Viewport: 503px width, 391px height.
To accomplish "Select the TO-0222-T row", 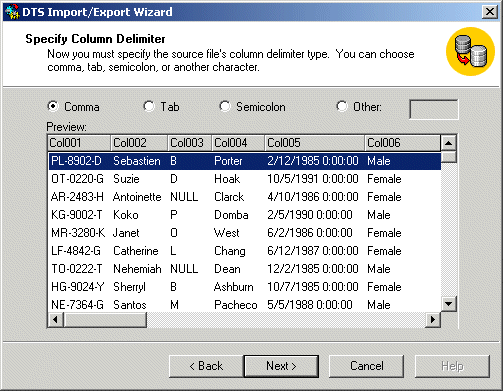I will (x=245, y=269).
